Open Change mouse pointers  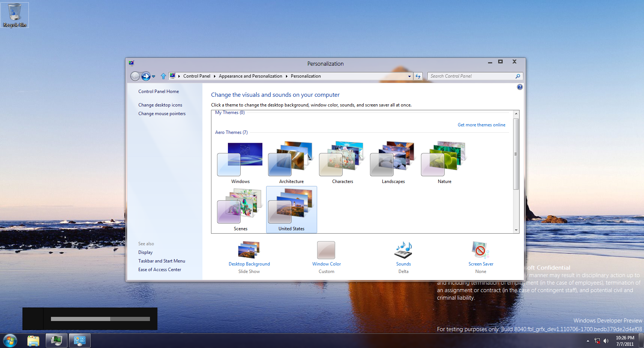pyautogui.click(x=162, y=114)
